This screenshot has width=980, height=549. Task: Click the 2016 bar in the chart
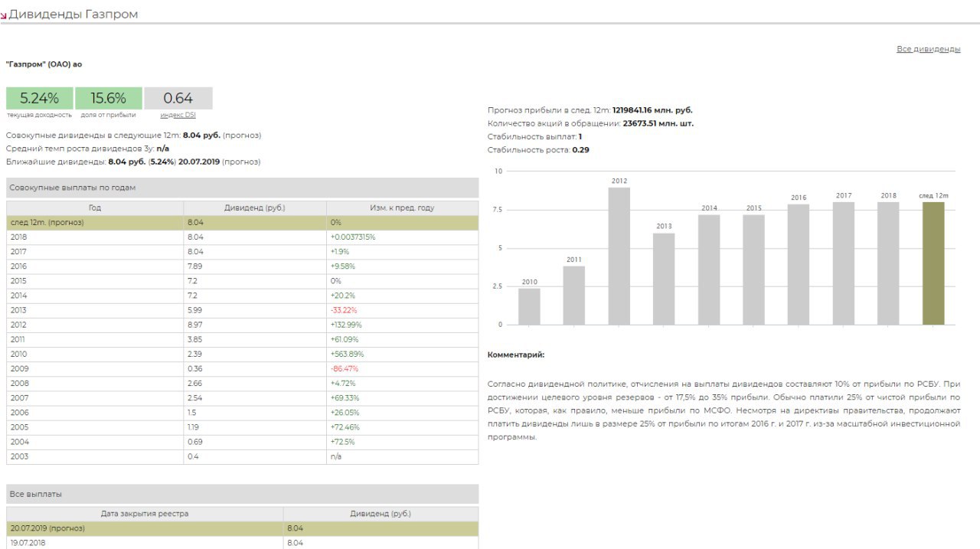pos(799,264)
